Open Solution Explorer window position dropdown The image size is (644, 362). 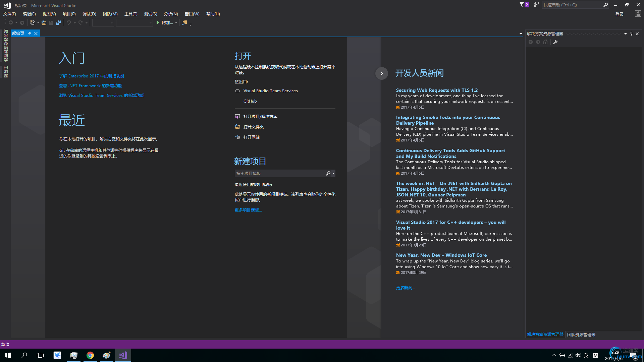pos(625,34)
